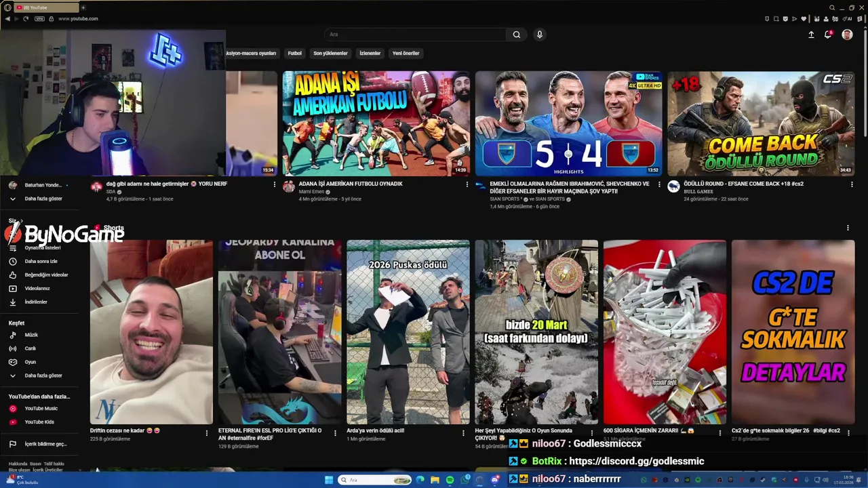Open Spotify from the taskbar

tap(450, 480)
